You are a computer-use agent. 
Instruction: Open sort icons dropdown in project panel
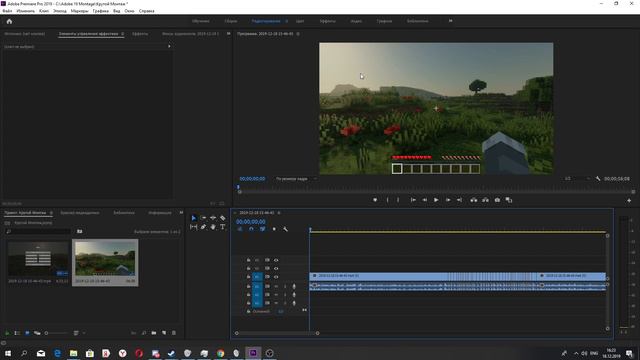point(78,333)
